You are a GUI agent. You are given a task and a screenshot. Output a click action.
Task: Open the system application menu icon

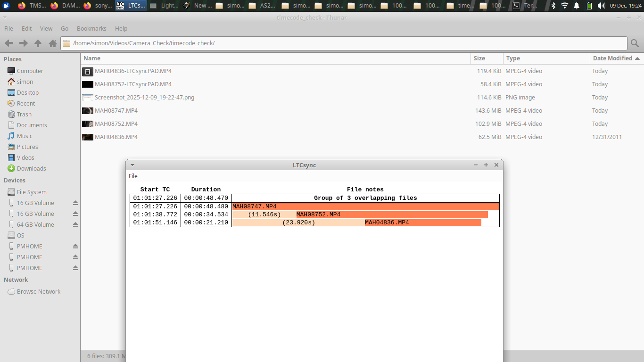[7, 6]
